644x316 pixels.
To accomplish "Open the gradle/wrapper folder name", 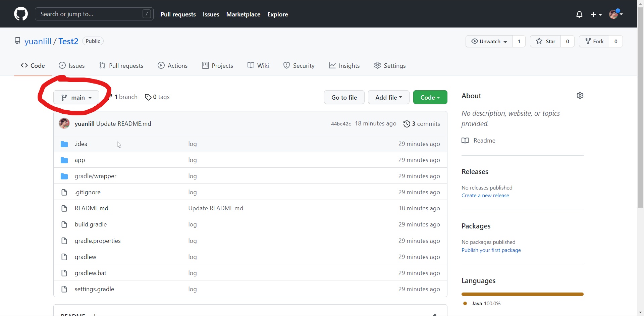I will click(96, 176).
